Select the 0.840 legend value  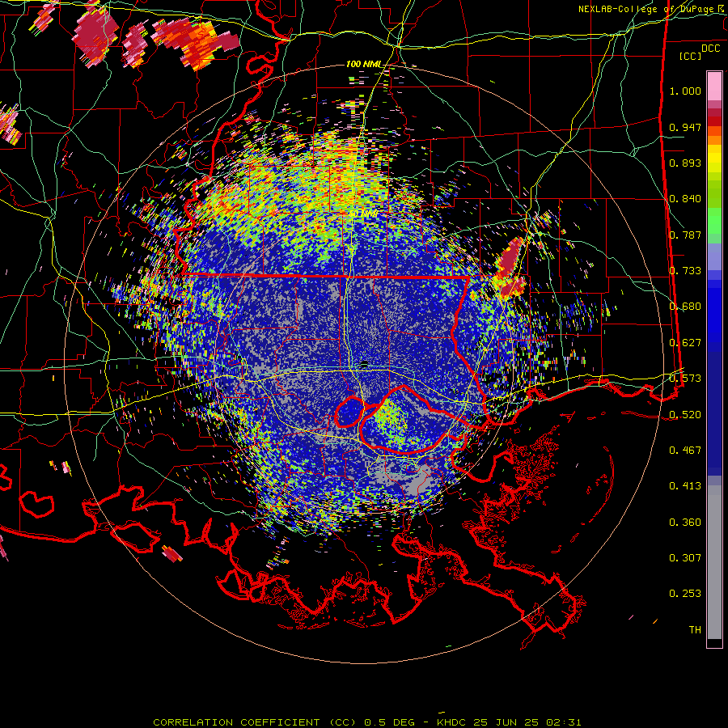coord(685,199)
